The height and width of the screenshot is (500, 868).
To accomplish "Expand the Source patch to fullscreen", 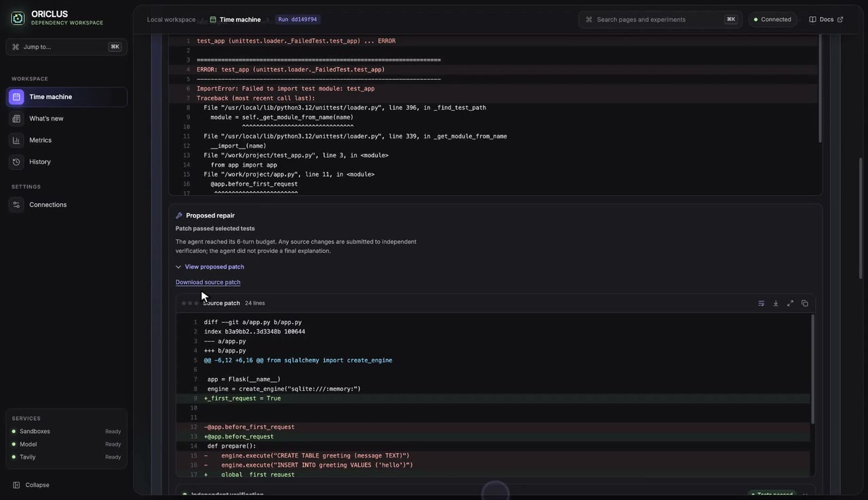I will click(790, 304).
